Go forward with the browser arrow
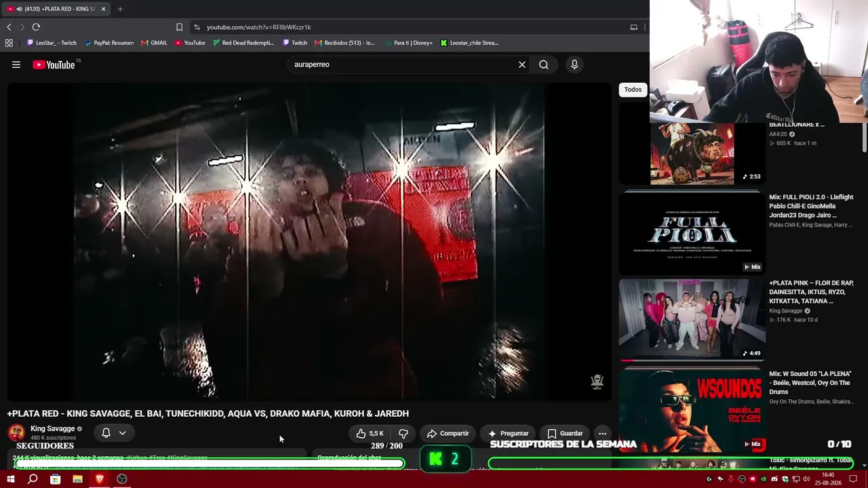The width and height of the screenshot is (868, 488). tap(22, 27)
